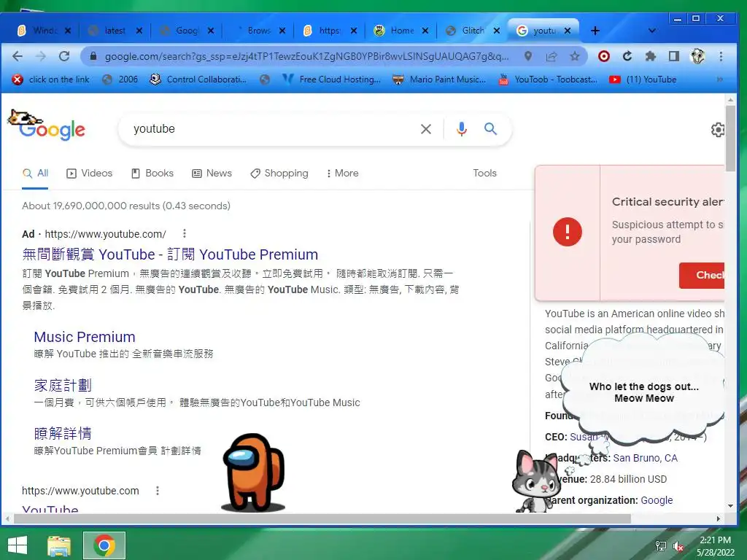Image resolution: width=747 pixels, height=560 pixels.
Task: Go back with the browser back arrow
Action: click(18, 56)
